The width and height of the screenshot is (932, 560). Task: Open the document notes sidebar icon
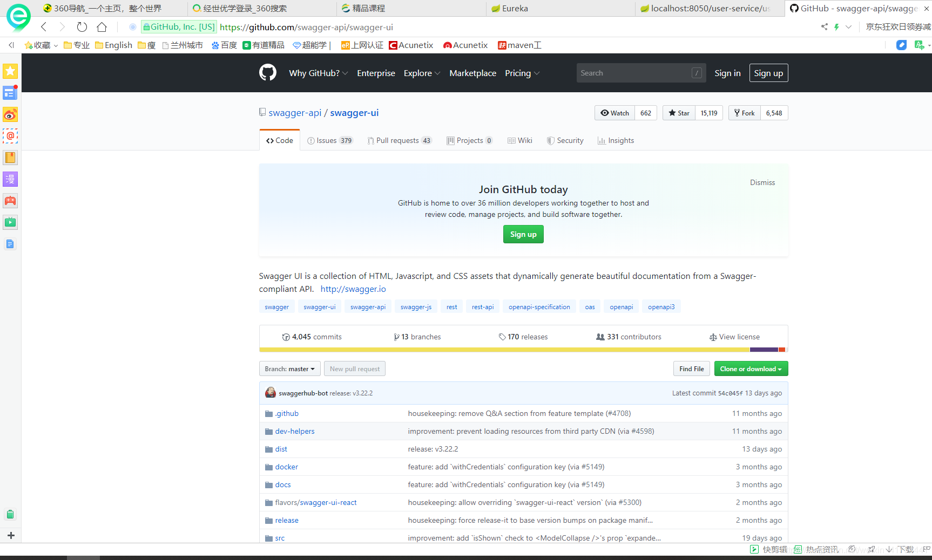(x=10, y=244)
